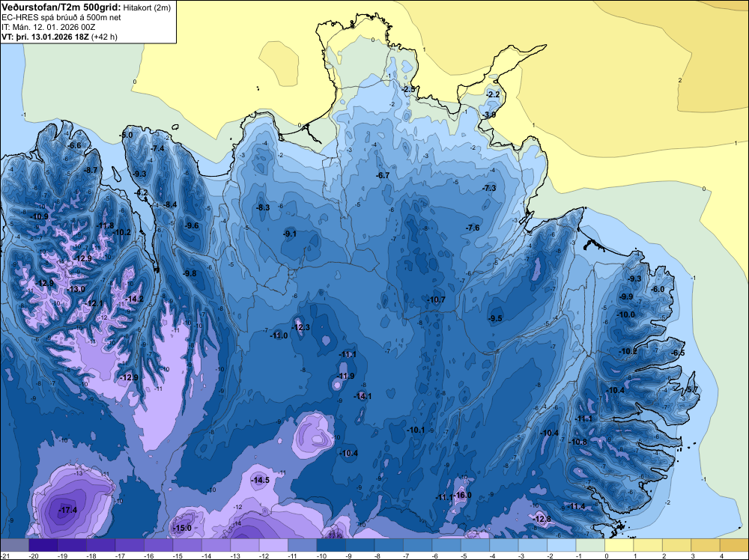Select the -7.3 temperature value
Viewport: 749px width, 560px height.
[x=489, y=189]
